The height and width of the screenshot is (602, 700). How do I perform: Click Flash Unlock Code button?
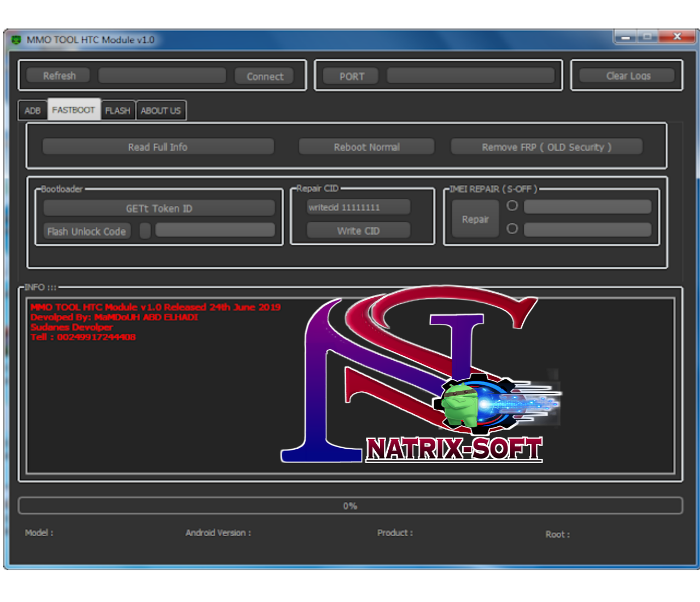(86, 231)
